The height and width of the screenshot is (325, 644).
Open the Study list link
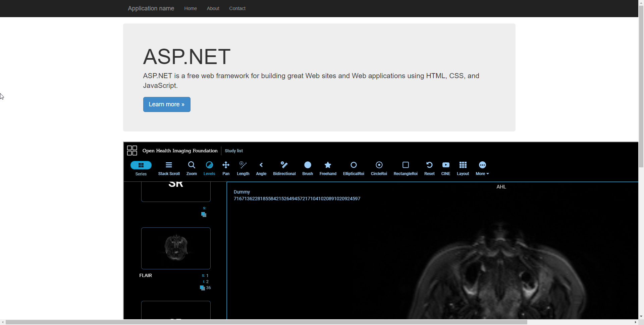[x=233, y=151]
